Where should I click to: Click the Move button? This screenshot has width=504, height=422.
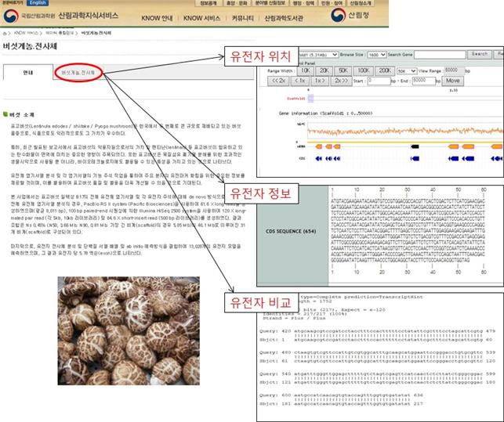point(452,81)
